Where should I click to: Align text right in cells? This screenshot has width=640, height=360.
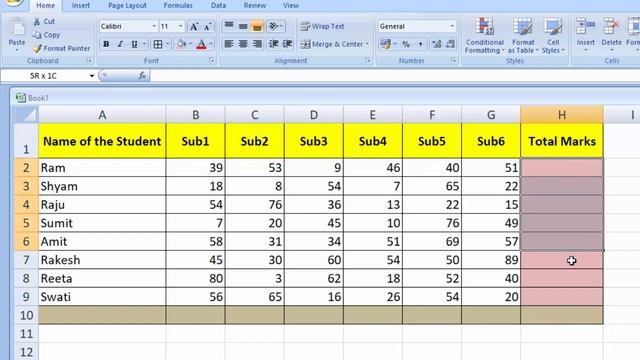[x=257, y=44]
